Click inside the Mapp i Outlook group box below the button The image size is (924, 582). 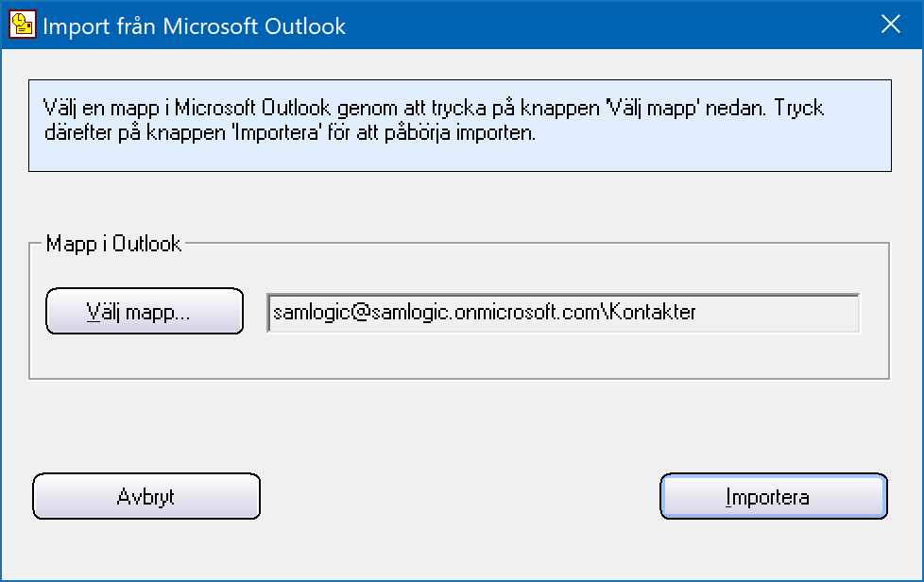[460, 356]
